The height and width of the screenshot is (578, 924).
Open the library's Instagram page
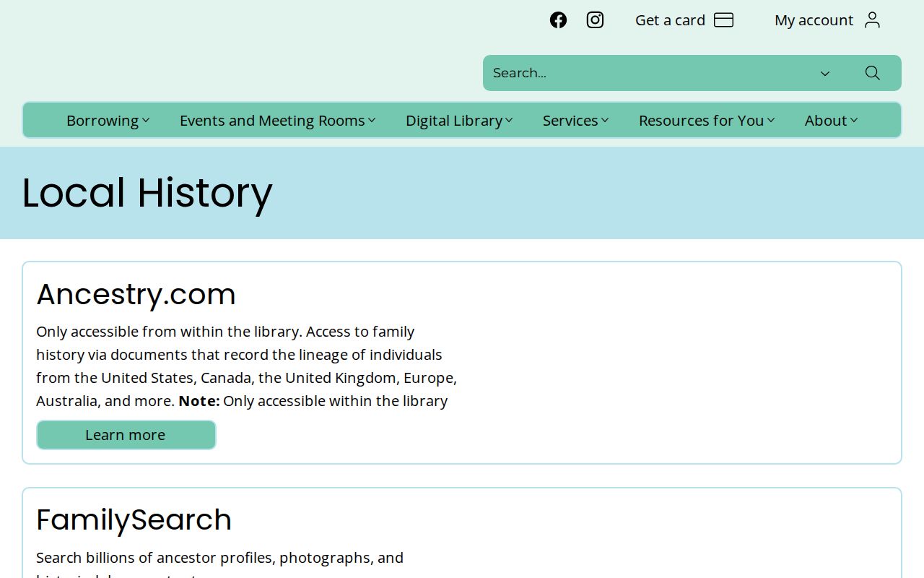click(595, 20)
